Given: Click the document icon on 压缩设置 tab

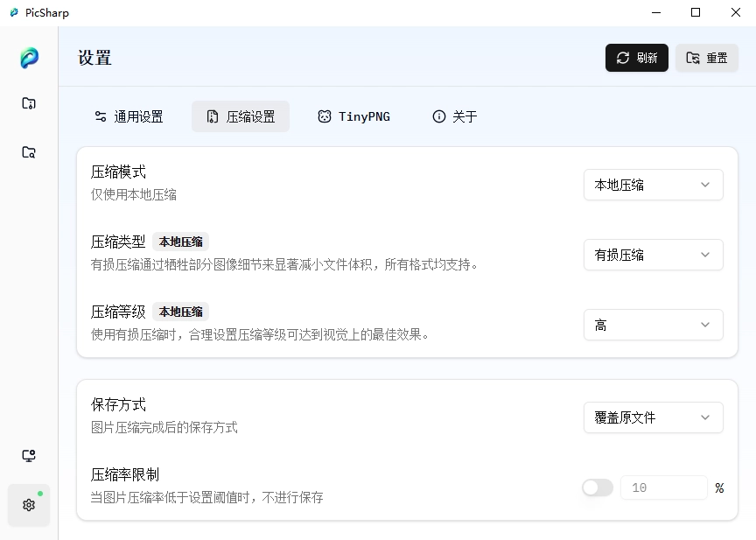Looking at the screenshot, I should coord(211,116).
